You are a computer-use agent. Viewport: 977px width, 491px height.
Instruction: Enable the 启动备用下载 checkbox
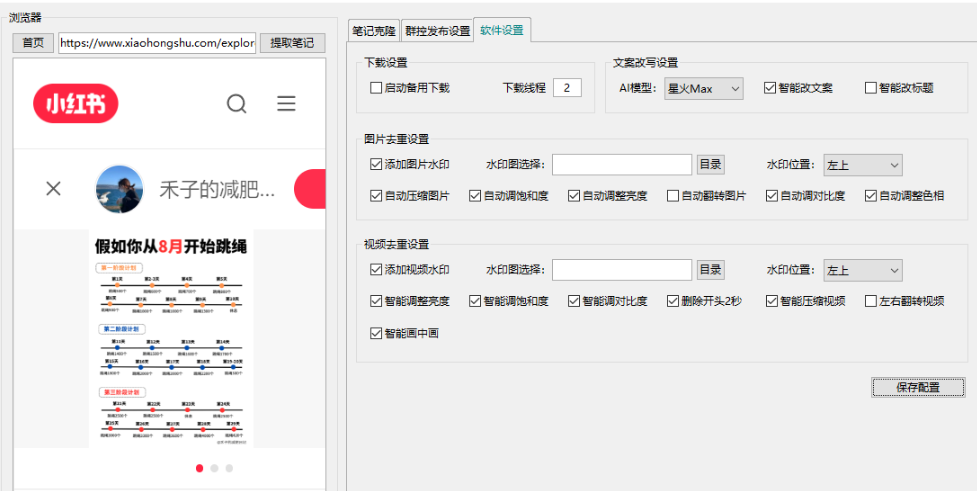coord(377,88)
